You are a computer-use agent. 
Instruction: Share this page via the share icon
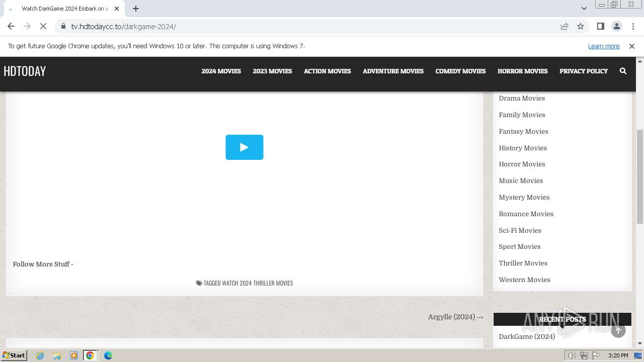click(565, 26)
